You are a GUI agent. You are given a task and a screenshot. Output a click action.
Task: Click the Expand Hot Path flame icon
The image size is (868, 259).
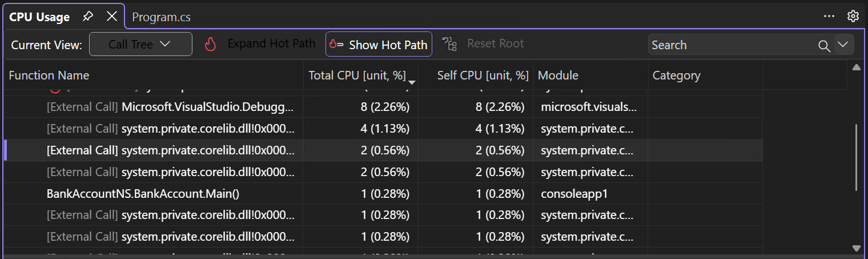(x=211, y=45)
